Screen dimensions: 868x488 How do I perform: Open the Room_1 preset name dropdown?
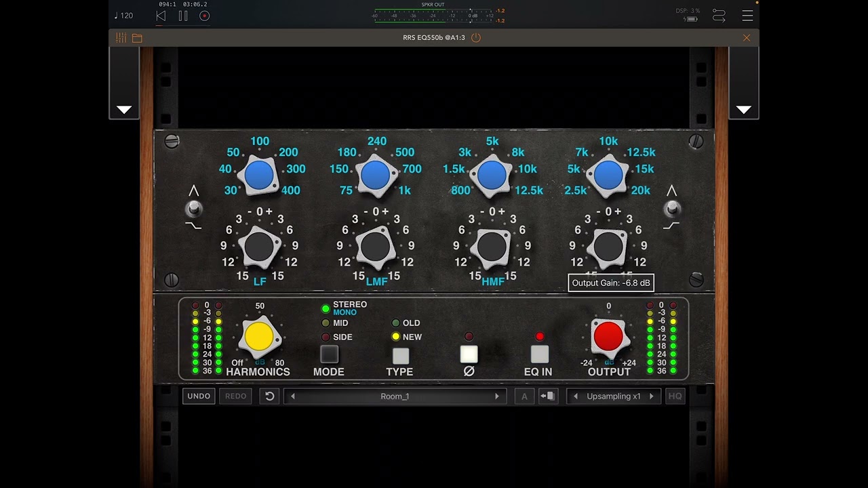click(395, 396)
